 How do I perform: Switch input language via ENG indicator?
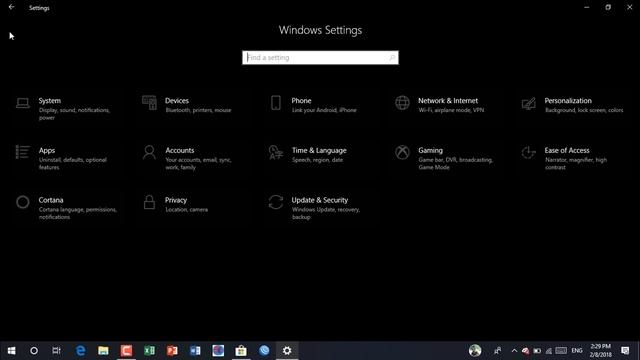[x=577, y=351]
